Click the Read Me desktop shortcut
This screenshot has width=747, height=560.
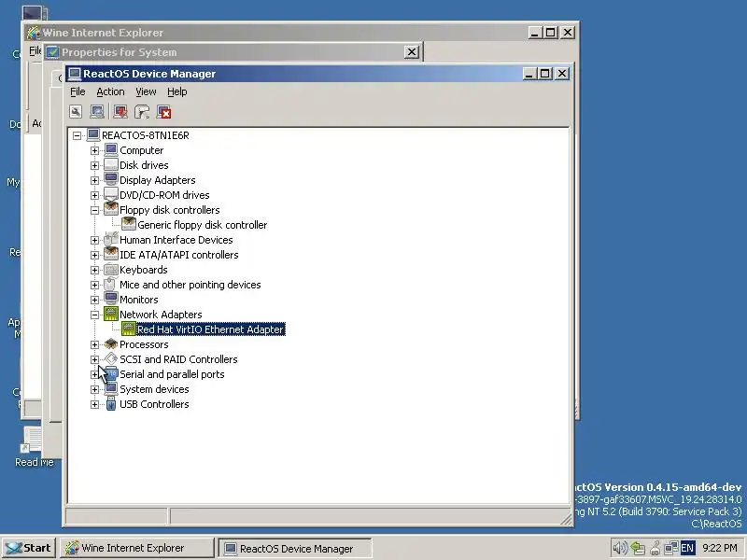34,446
